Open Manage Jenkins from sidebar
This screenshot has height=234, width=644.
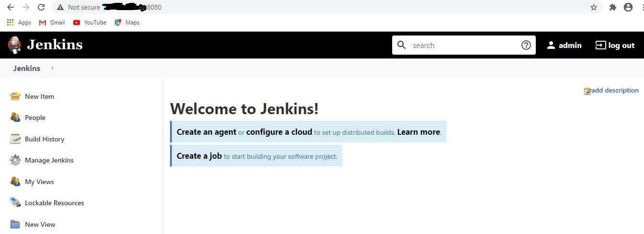point(49,160)
